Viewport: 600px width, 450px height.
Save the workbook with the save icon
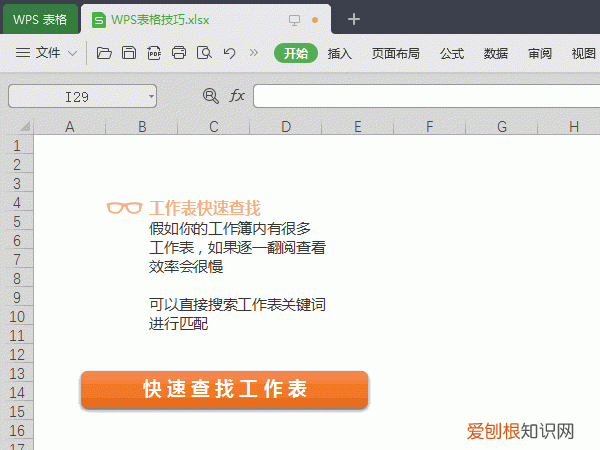(x=129, y=53)
